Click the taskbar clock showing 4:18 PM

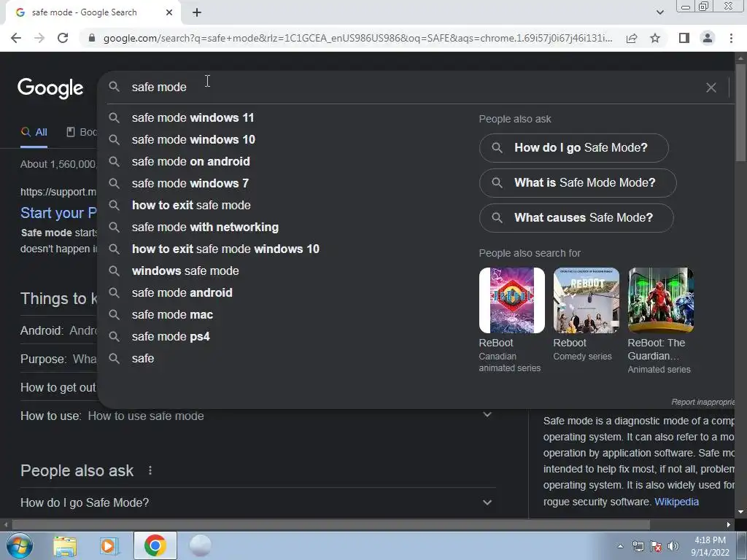[710, 546]
